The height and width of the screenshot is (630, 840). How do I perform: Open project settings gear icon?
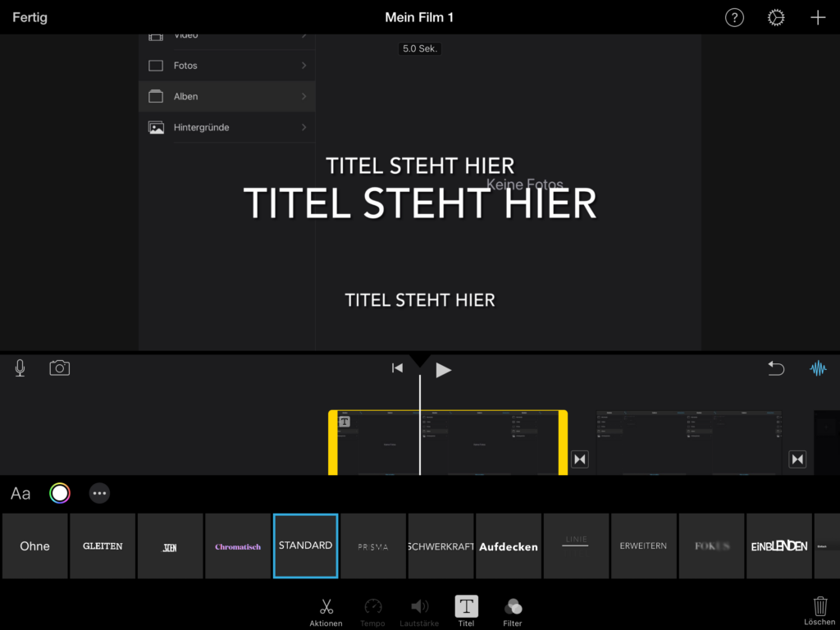click(776, 17)
